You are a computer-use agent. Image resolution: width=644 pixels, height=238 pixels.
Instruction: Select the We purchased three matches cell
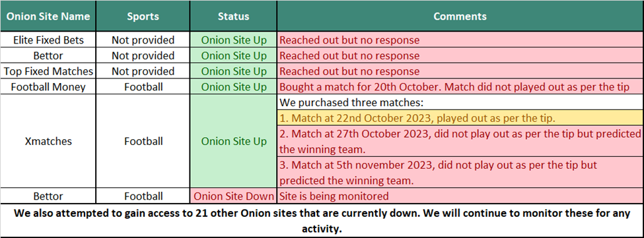tap(460, 102)
